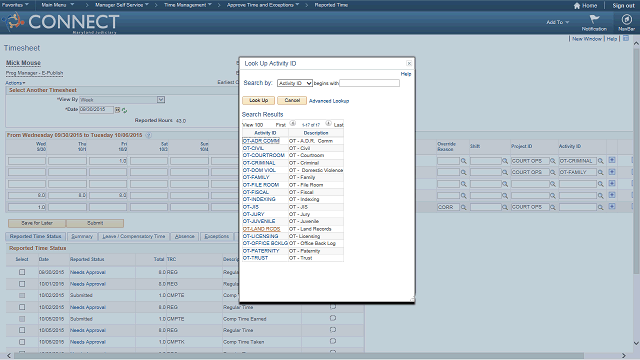Click Activity ID lookup magnifier in CORR row

point(600,207)
